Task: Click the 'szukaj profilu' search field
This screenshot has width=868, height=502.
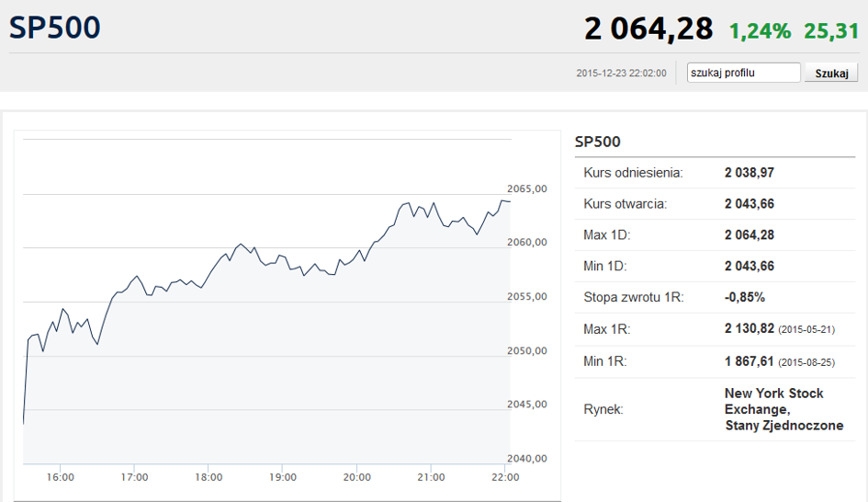Action: (744, 73)
